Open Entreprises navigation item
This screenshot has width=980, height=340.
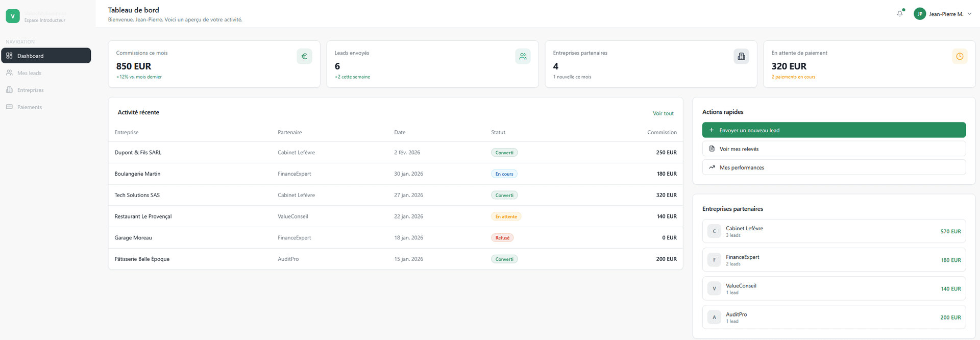click(x=46, y=90)
